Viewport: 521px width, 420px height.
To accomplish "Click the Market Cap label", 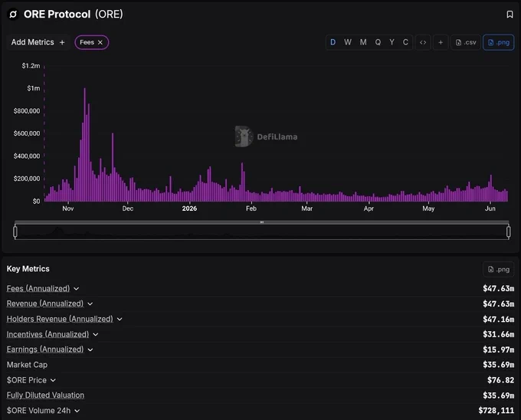I will [28, 365].
